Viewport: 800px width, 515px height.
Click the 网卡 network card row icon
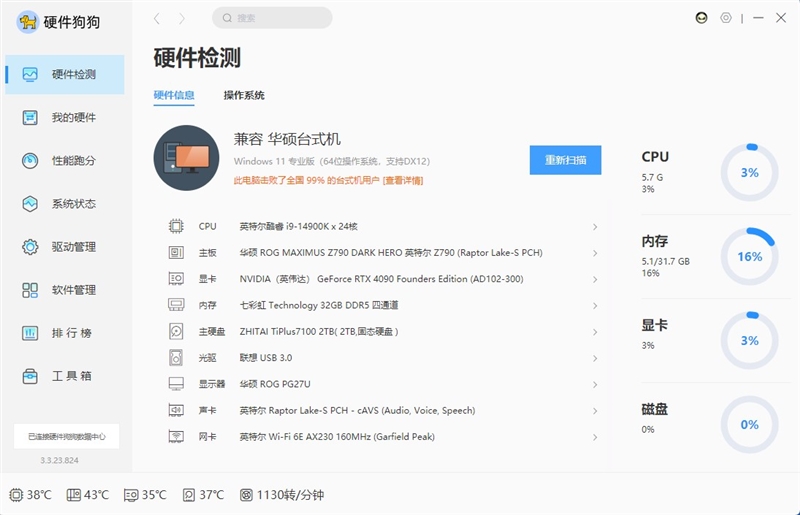[x=176, y=436]
